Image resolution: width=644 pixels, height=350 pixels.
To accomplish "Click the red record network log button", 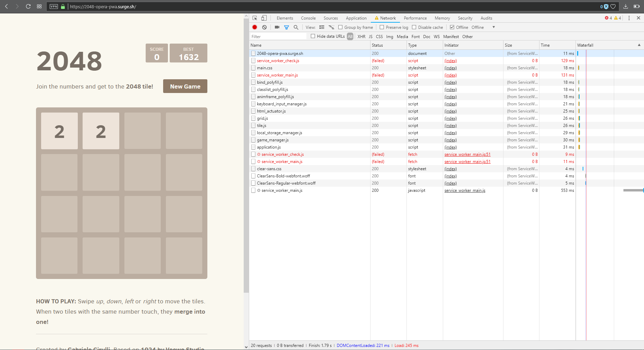I will tap(255, 27).
